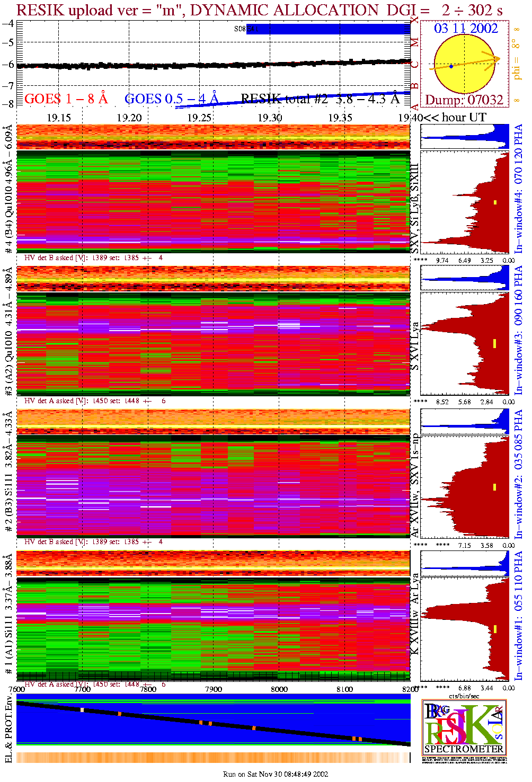
Task: Click the yellow marker in the window #4 spectrum
Action: (495, 202)
